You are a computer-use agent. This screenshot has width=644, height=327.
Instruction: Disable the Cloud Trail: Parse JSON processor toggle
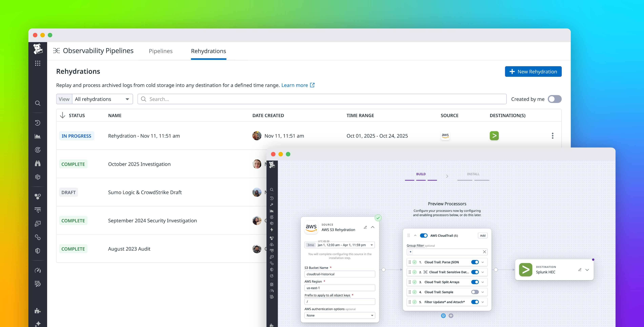tap(475, 262)
